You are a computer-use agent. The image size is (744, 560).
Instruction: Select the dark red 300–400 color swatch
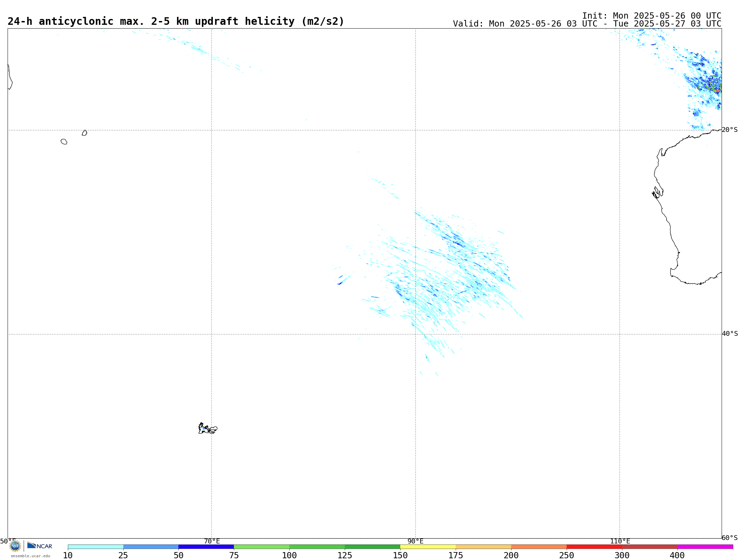tap(650, 547)
